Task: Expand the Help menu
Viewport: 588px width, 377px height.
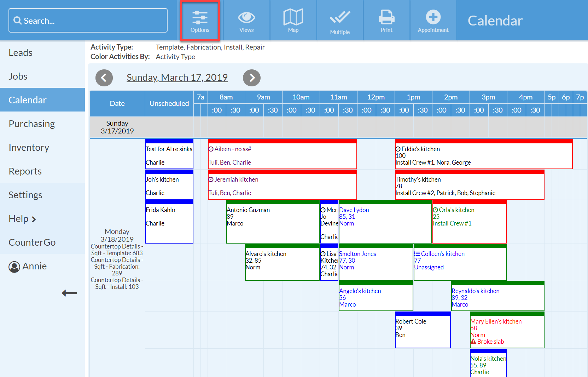Action: pos(22,218)
